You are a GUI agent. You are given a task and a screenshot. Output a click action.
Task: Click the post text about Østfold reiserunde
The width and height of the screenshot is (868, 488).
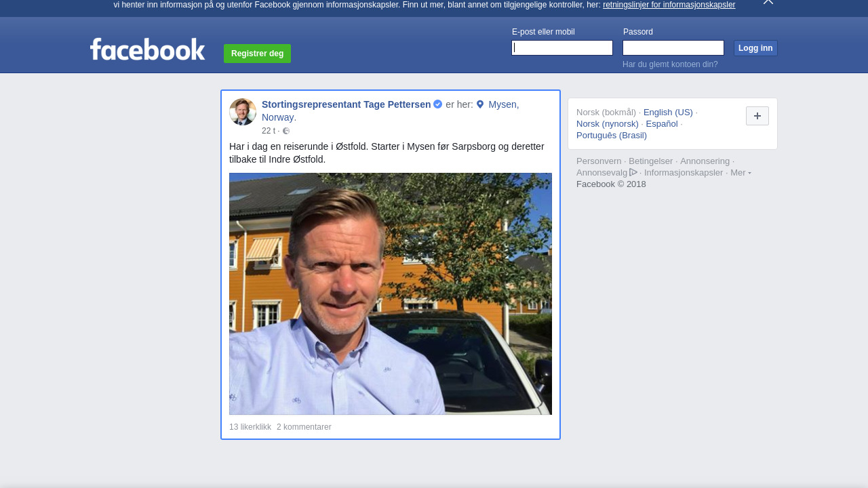[x=387, y=153]
